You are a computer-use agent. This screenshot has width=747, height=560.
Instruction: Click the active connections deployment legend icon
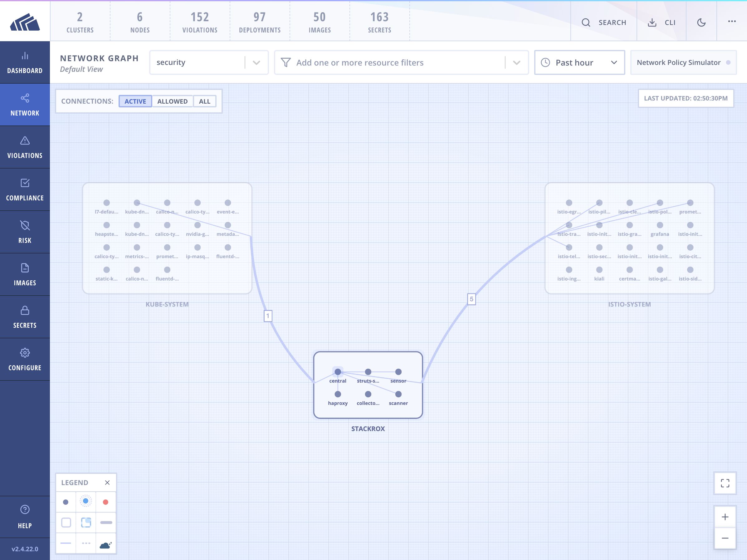(86, 501)
